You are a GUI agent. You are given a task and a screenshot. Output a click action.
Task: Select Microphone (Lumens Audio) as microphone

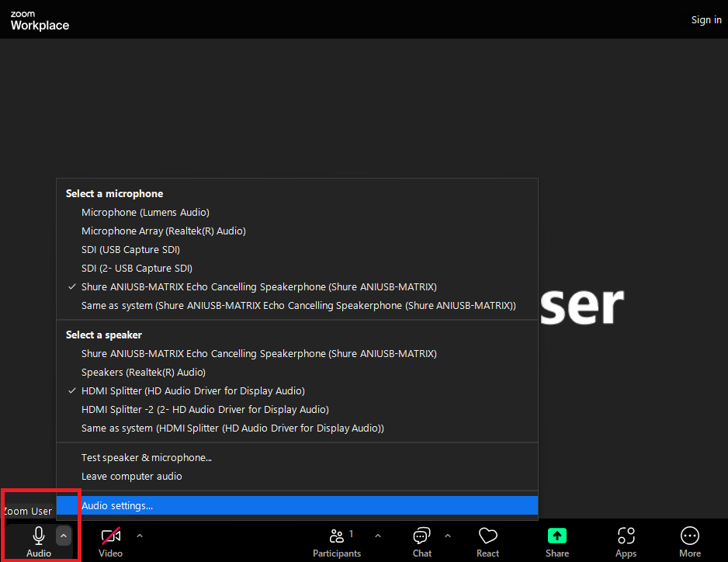point(145,212)
